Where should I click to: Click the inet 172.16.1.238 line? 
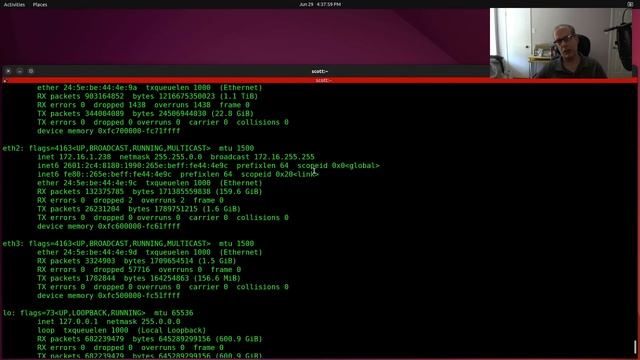pos(176,157)
